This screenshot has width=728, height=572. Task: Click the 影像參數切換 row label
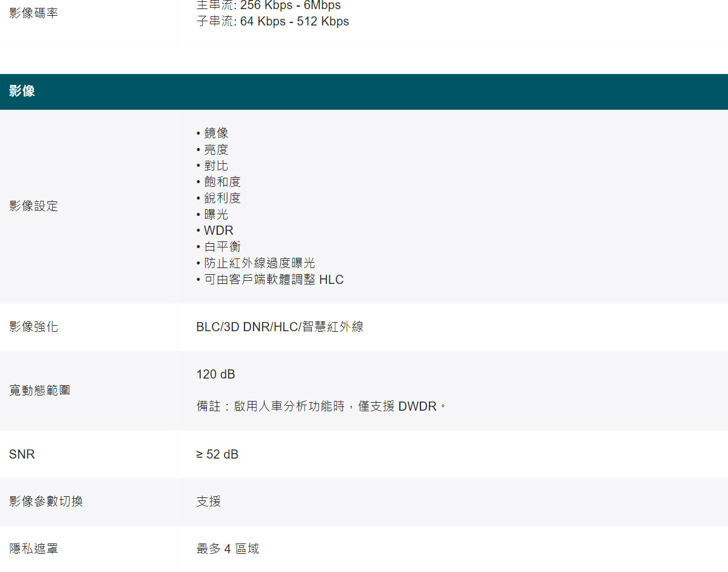click(46, 502)
